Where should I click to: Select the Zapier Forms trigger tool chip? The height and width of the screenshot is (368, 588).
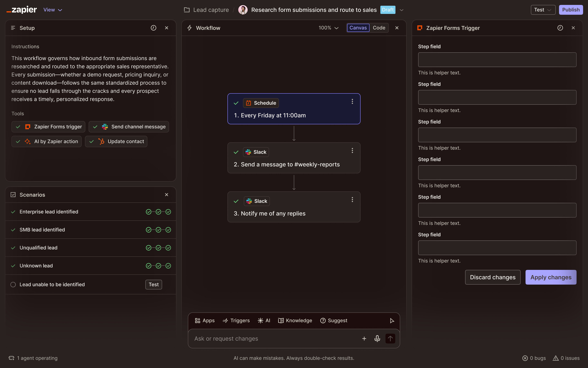[x=48, y=127]
